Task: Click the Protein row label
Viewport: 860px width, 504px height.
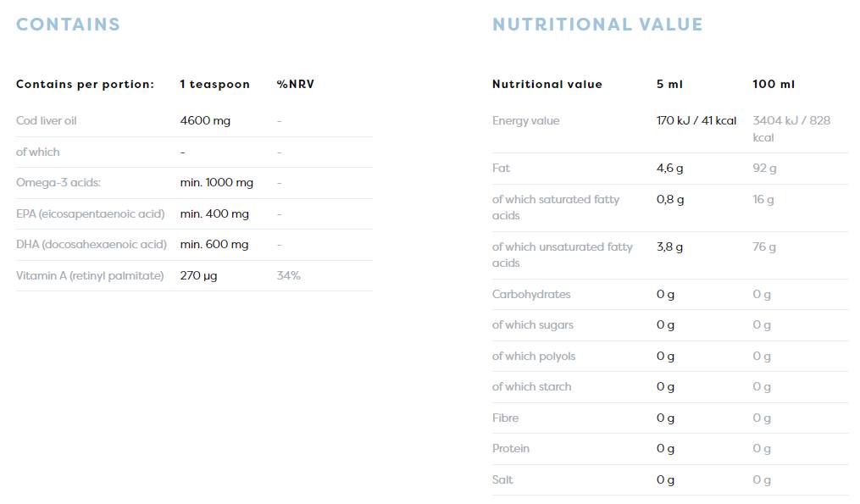Action: (x=511, y=448)
